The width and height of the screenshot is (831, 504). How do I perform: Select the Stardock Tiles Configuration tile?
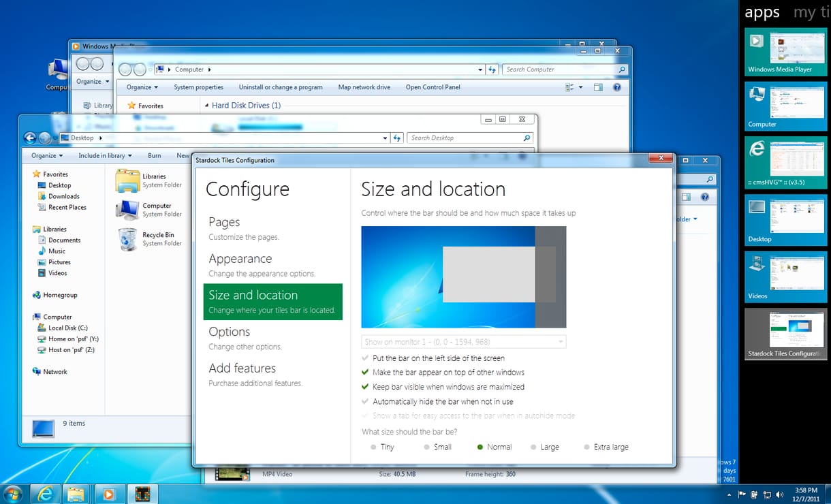[785, 334]
